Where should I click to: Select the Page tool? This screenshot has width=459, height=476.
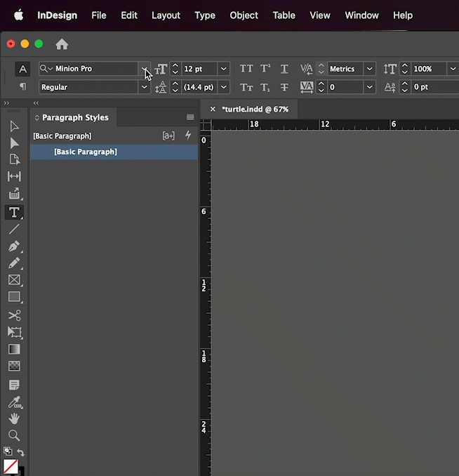tap(14, 159)
